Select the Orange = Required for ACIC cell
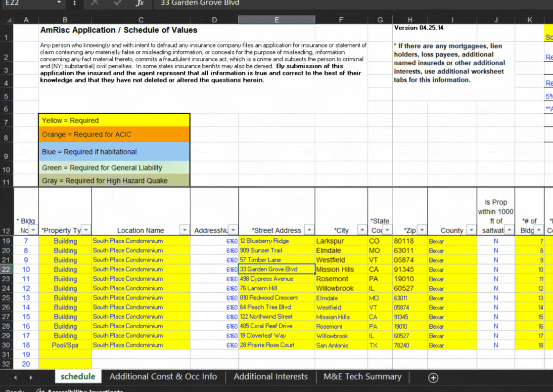 coord(114,134)
